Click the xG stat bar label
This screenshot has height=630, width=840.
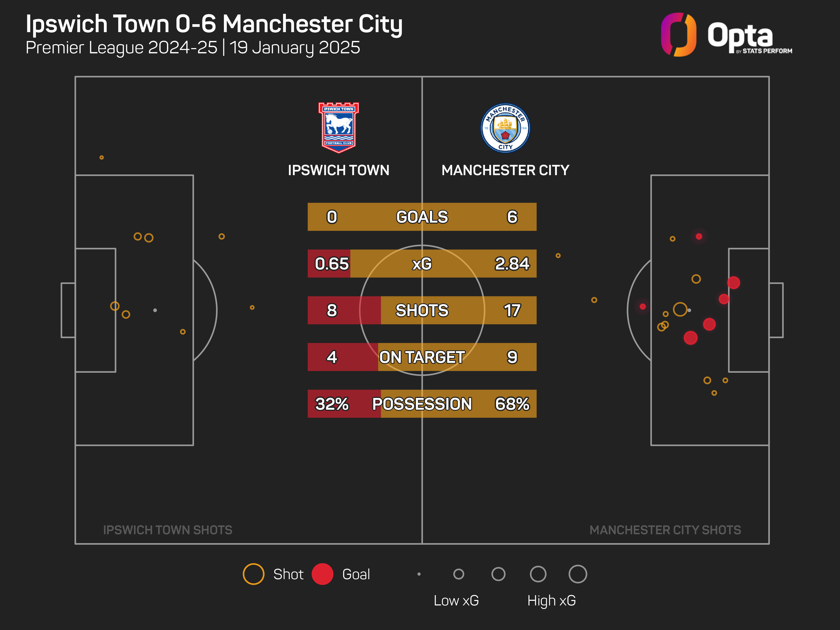[x=422, y=264]
